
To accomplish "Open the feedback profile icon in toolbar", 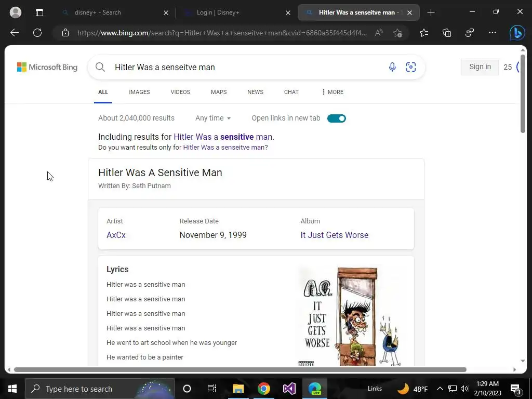I will 470,33.
